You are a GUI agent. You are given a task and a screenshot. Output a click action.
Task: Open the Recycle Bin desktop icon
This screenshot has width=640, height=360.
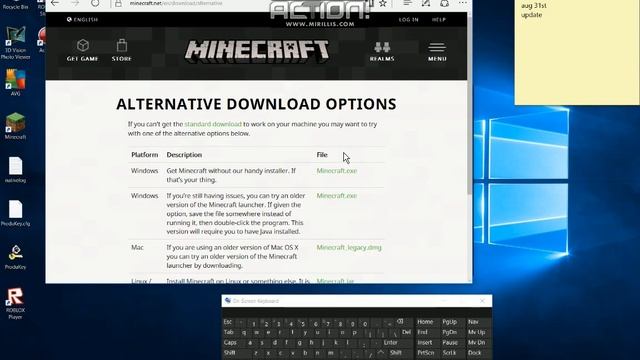(x=16, y=5)
